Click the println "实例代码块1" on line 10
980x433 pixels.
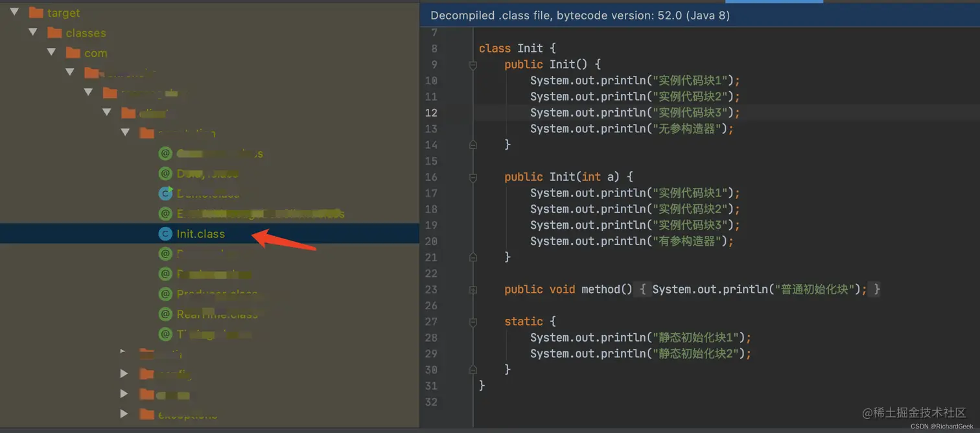[635, 80]
